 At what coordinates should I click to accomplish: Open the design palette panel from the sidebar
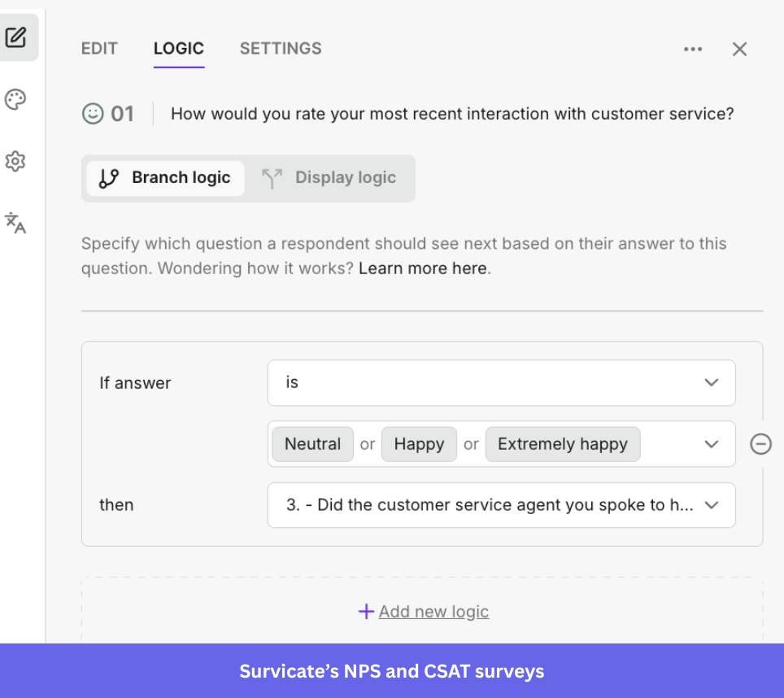coord(16,99)
